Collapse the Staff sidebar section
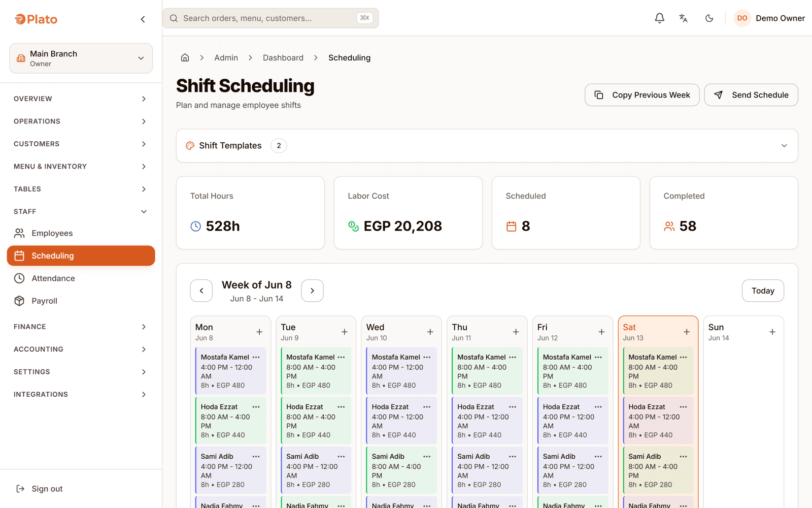Screen dimensions: 812x508 click(81, 211)
